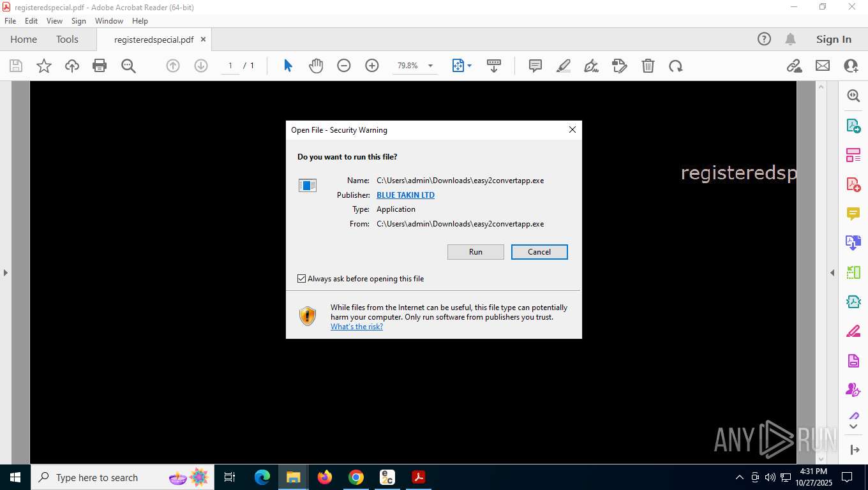The height and width of the screenshot is (490, 868).
Task: Go to next page arrow
Action: click(x=201, y=66)
